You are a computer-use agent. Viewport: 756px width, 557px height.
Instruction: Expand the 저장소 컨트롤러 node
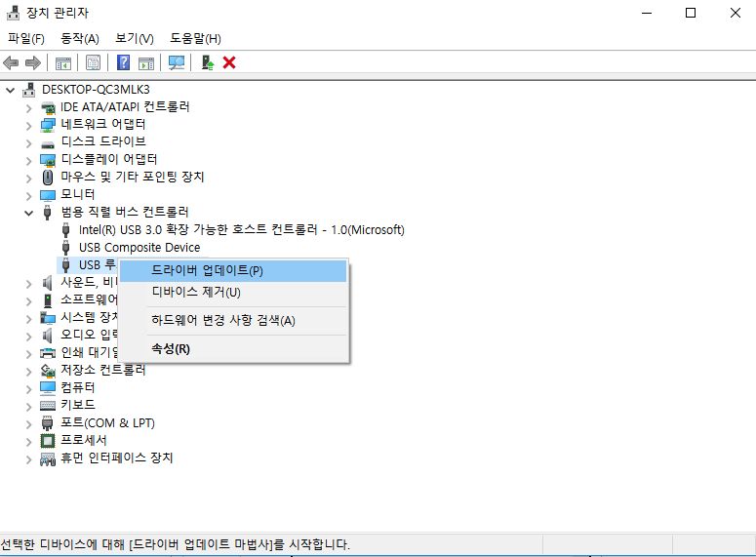click(29, 372)
